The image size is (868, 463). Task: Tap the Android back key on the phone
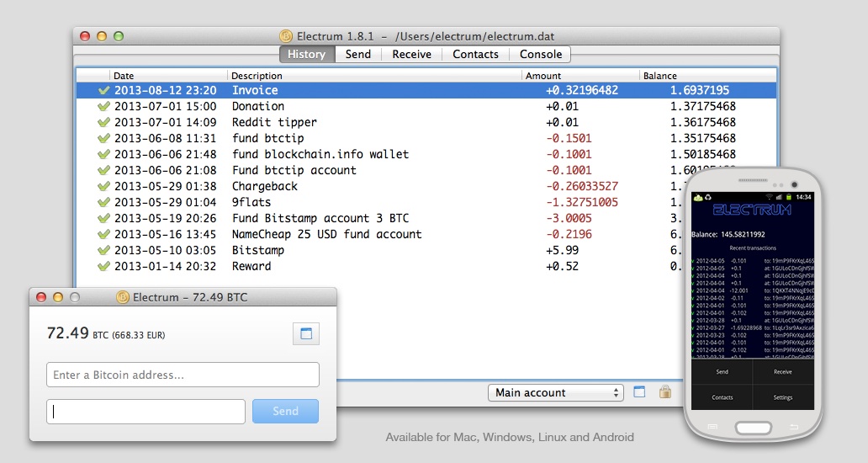coord(793,427)
